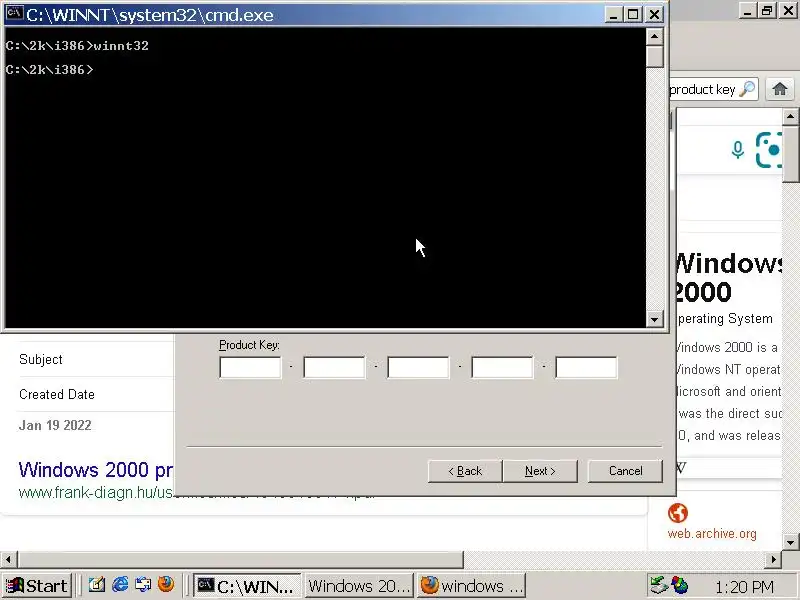Click the browser search magnifier icon
800x600 pixels.
(x=746, y=89)
